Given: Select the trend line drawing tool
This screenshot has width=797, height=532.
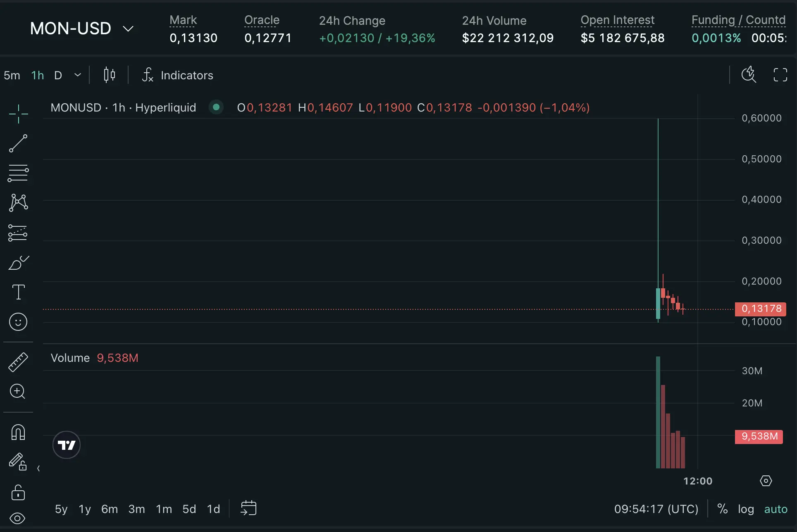Looking at the screenshot, I should click(18, 143).
